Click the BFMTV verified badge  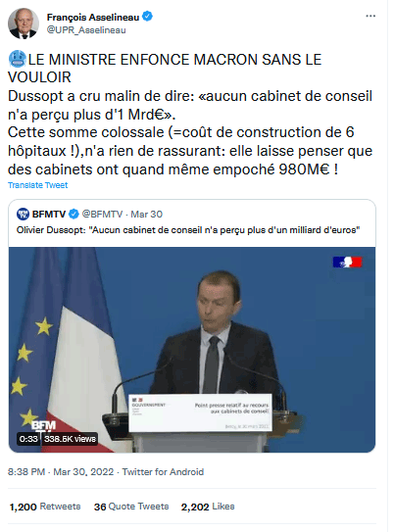pyautogui.click(x=74, y=215)
